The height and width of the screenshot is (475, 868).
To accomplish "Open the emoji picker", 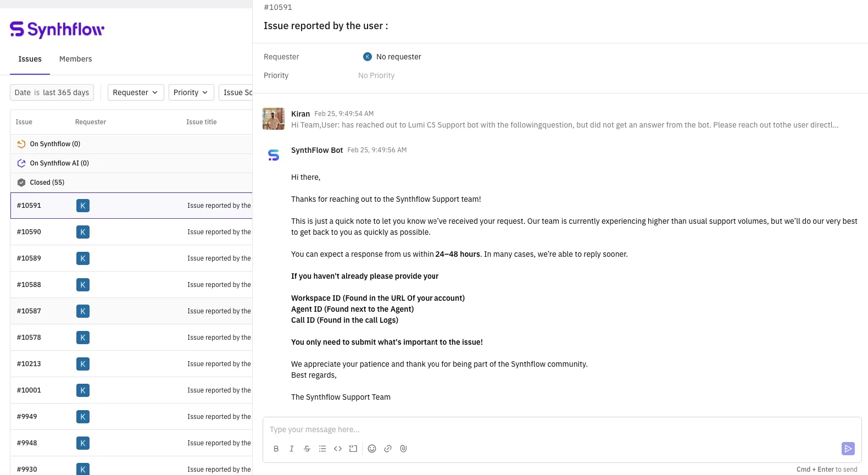I will click(x=372, y=449).
